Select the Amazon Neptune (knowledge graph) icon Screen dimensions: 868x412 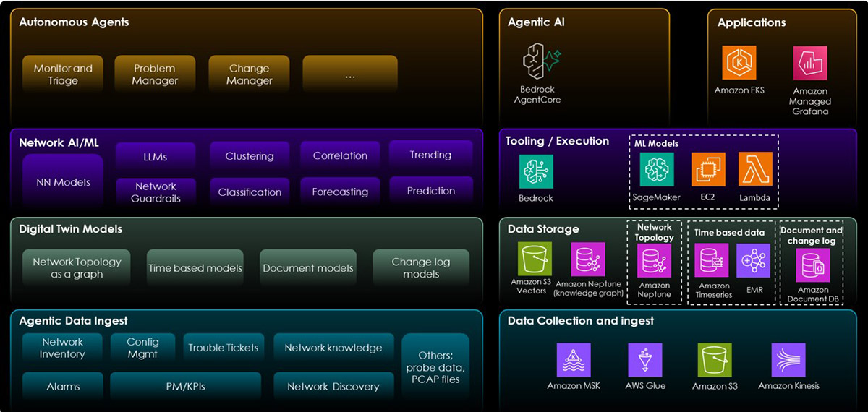click(x=588, y=259)
